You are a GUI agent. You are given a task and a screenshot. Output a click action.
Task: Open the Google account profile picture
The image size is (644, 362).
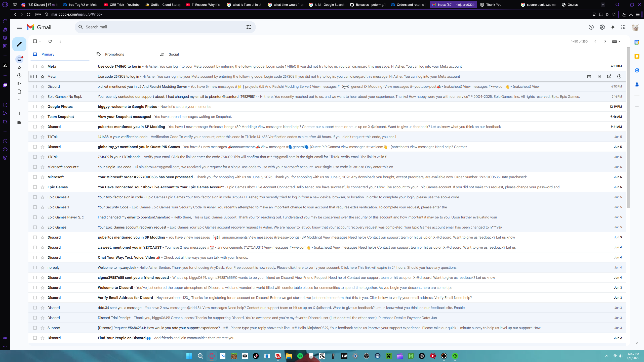635,27
